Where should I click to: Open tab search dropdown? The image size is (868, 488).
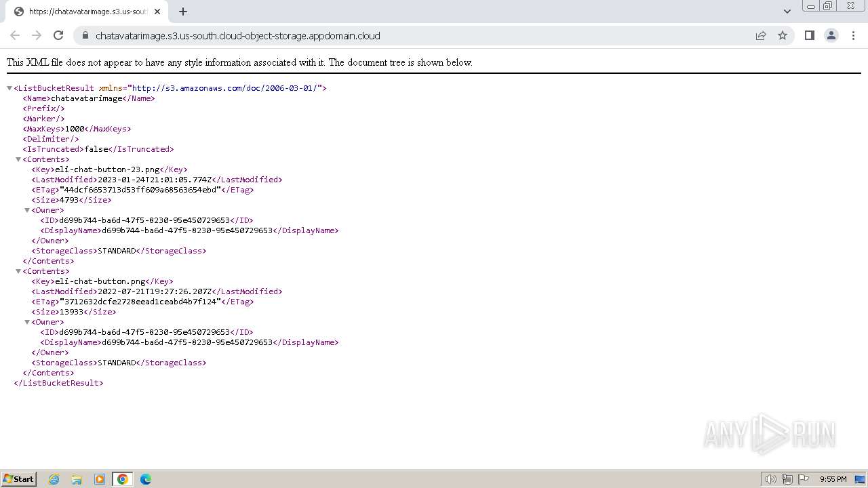[x=787, y=12]
